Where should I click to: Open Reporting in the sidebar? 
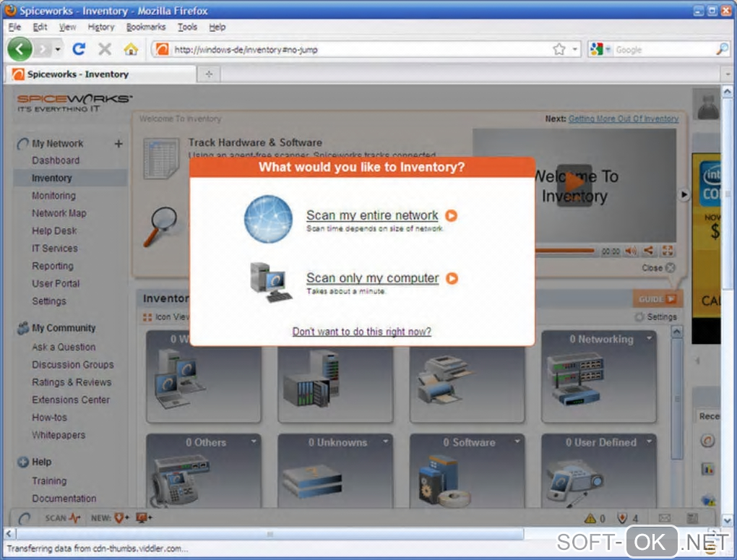[53, 266]
